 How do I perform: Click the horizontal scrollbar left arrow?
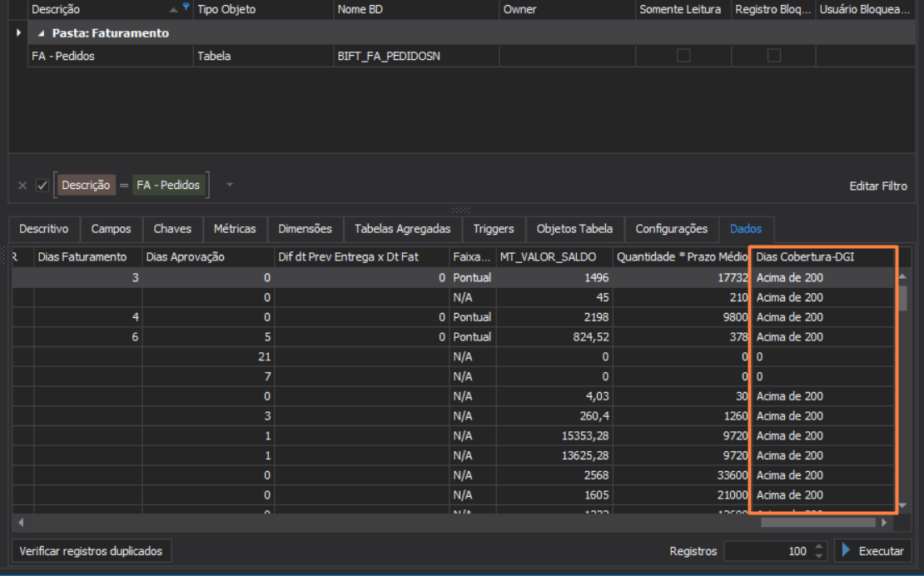tap(21, 523)
